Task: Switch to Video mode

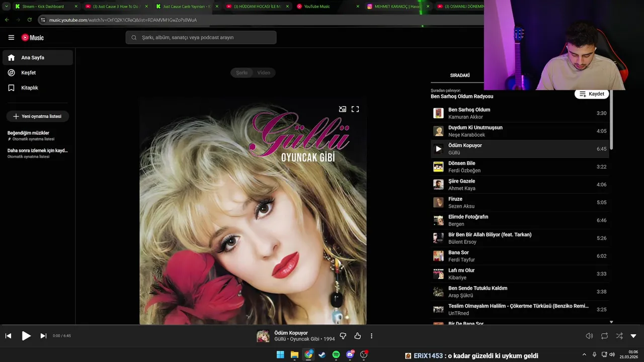Action: coord(264,73)
